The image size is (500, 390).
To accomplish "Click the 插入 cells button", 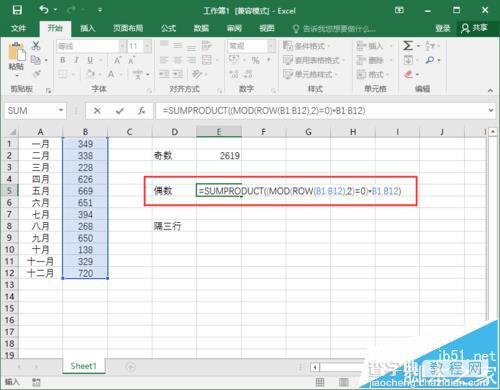I will [375, 46].
